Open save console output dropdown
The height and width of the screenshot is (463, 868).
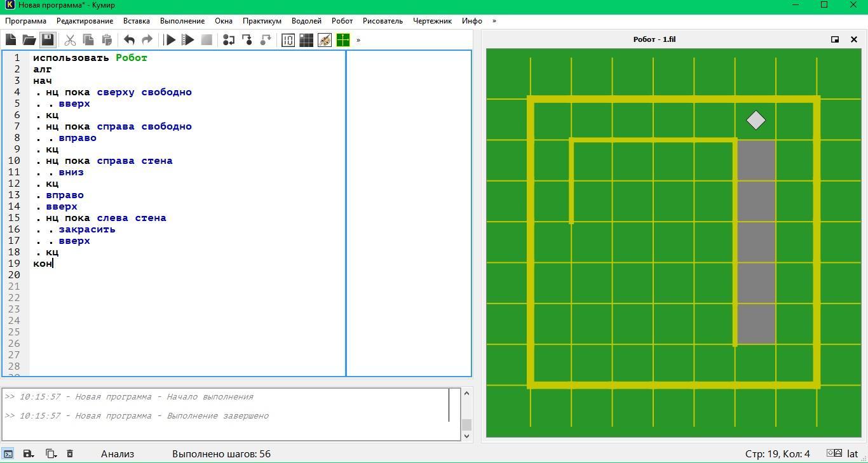(29, 453)
